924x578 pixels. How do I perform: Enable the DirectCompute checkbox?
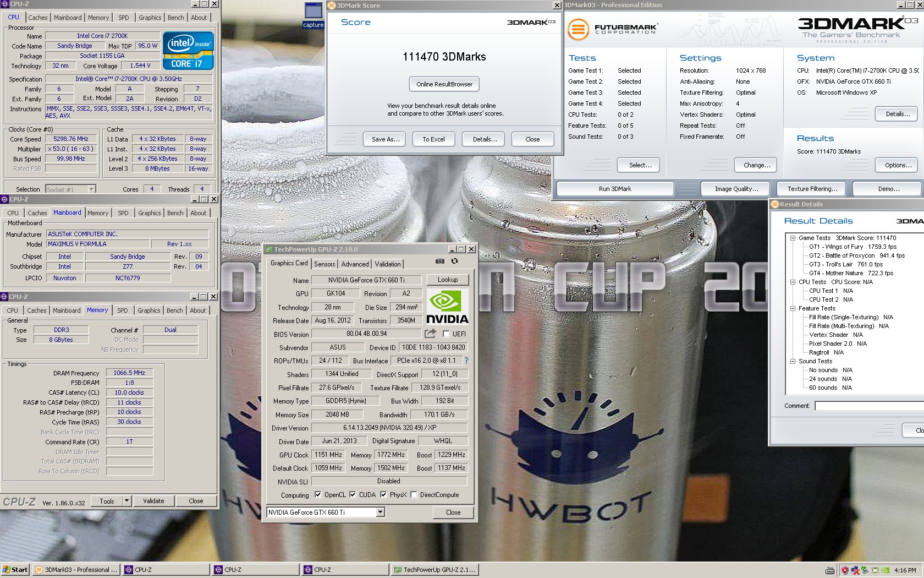pos(414,494)
